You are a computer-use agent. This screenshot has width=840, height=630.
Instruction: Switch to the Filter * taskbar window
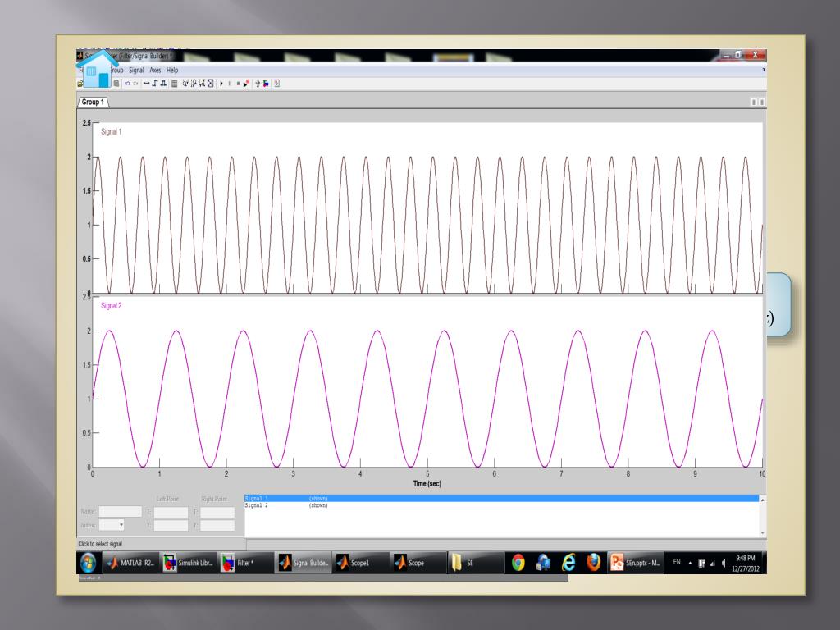[x=246, y=563]
